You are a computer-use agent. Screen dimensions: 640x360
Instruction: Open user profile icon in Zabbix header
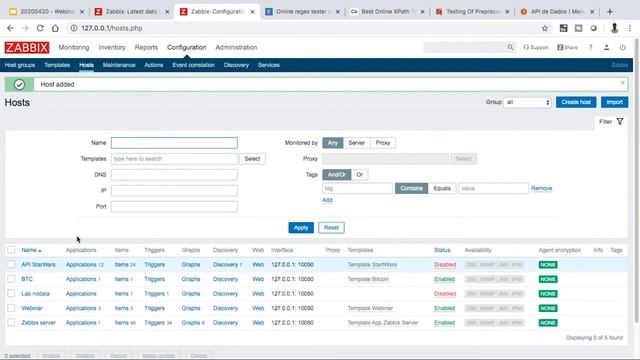(x=607, y=47)
